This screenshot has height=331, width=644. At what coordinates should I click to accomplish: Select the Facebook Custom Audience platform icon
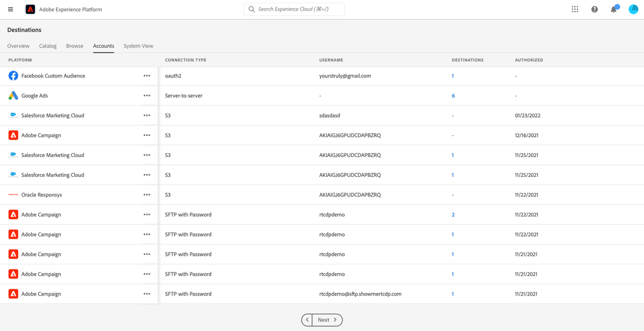tap(13, 75)
